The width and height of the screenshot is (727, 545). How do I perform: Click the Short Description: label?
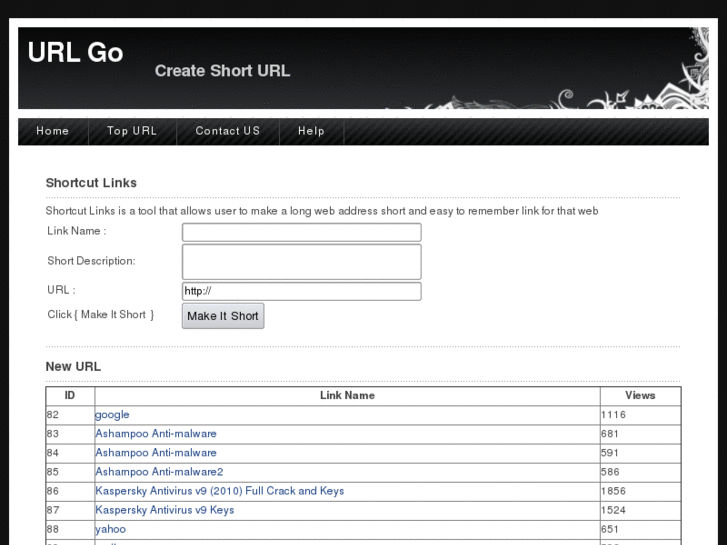click(91, 261)
